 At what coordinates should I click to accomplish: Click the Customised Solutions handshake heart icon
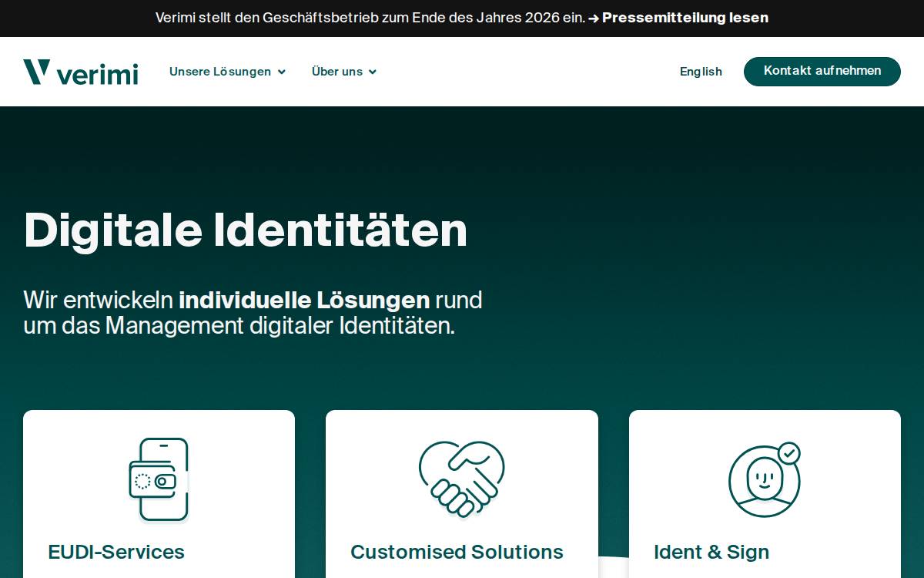(x=461, y=479)
